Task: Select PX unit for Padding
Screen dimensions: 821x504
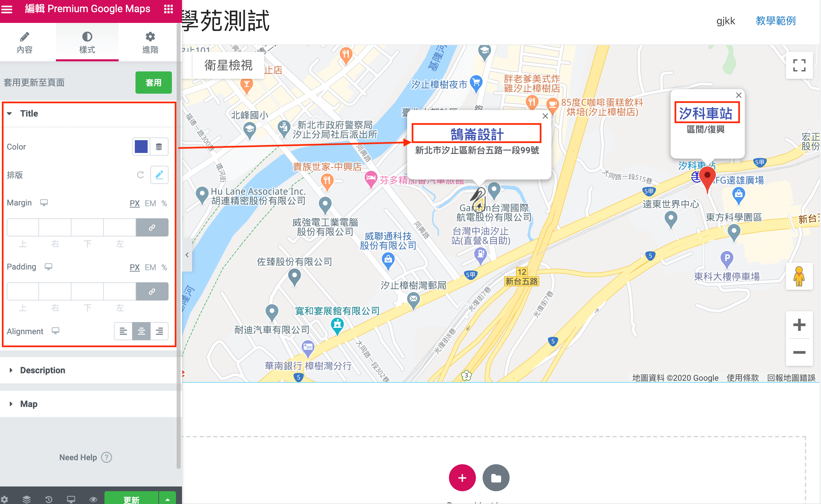Action: pyautogui.click(x=134, y=267)
